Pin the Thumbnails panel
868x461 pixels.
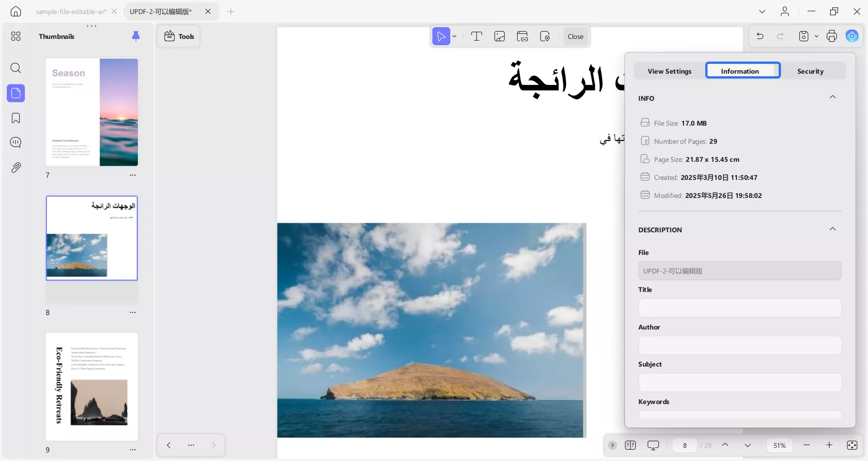pos(136,36)
